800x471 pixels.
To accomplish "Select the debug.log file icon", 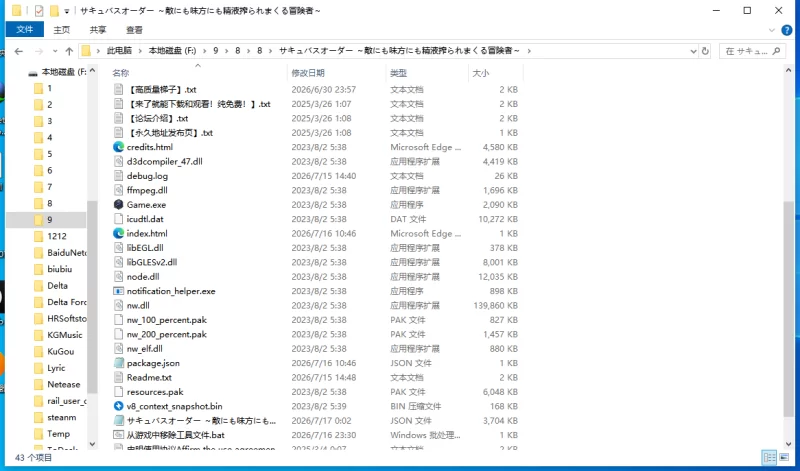I will [x=118, y=176].
